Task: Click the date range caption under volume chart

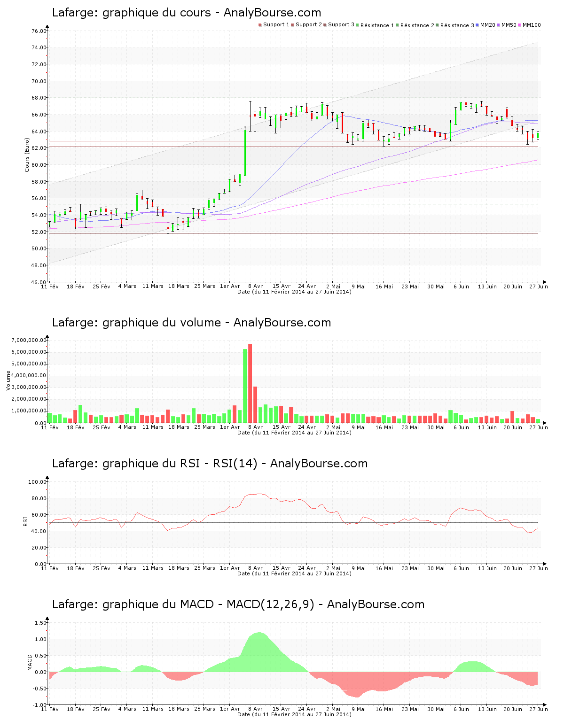Action: pos(294,433)
